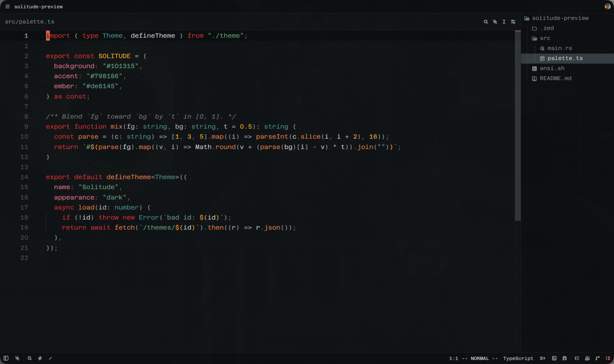The height and width of the screenshot is (364, 614).
Task: Click SOLITUDE constant name in code
Action: (114, 56)
